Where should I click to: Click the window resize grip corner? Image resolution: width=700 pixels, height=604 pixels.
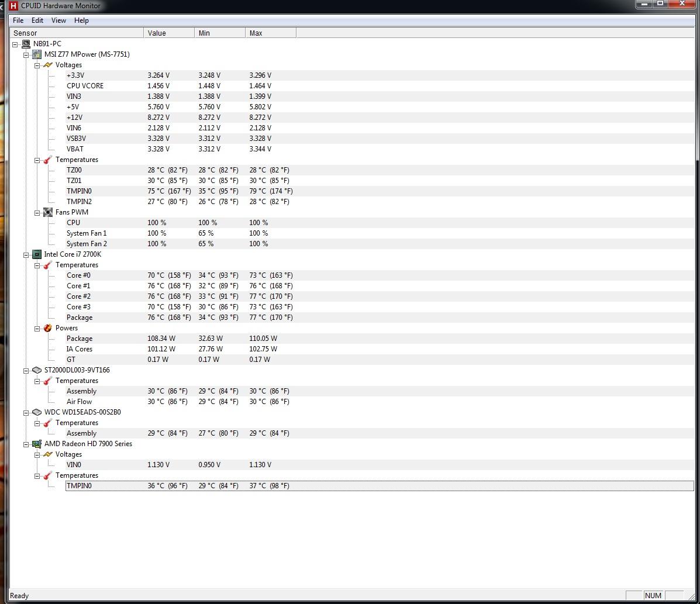tap(691, 596)
